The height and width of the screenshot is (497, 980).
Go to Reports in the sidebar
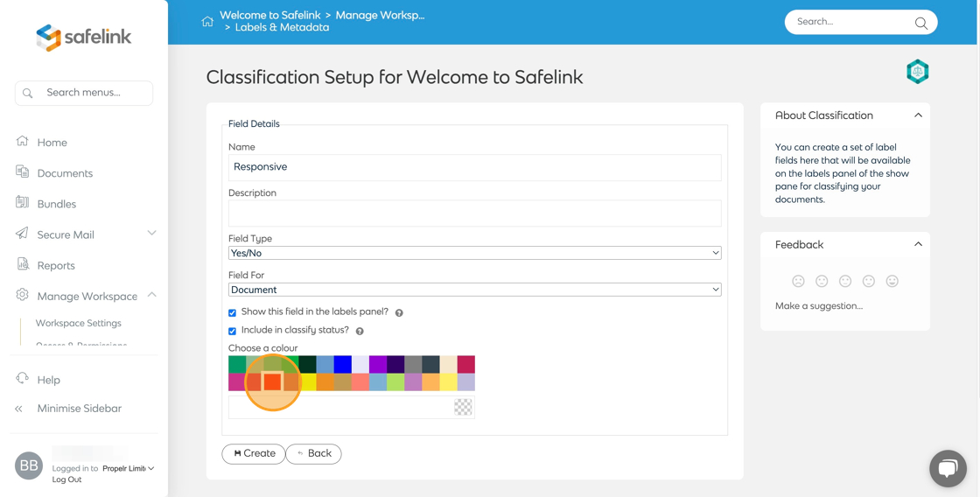(x=56, y=265)
